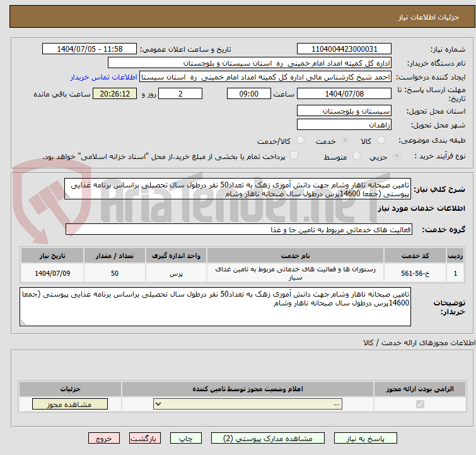476x455 pixels.
Task: Select the 'کالا' radio button
Action: 381,140
